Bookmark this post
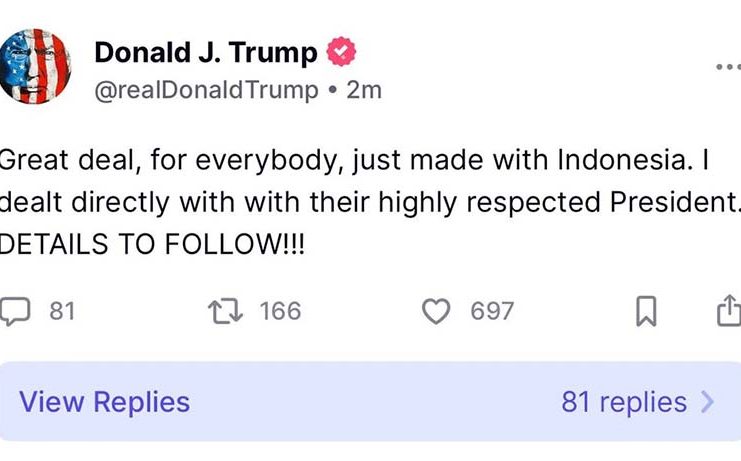The height and width of the screenshot is (461, 741). tap(647, 313)
